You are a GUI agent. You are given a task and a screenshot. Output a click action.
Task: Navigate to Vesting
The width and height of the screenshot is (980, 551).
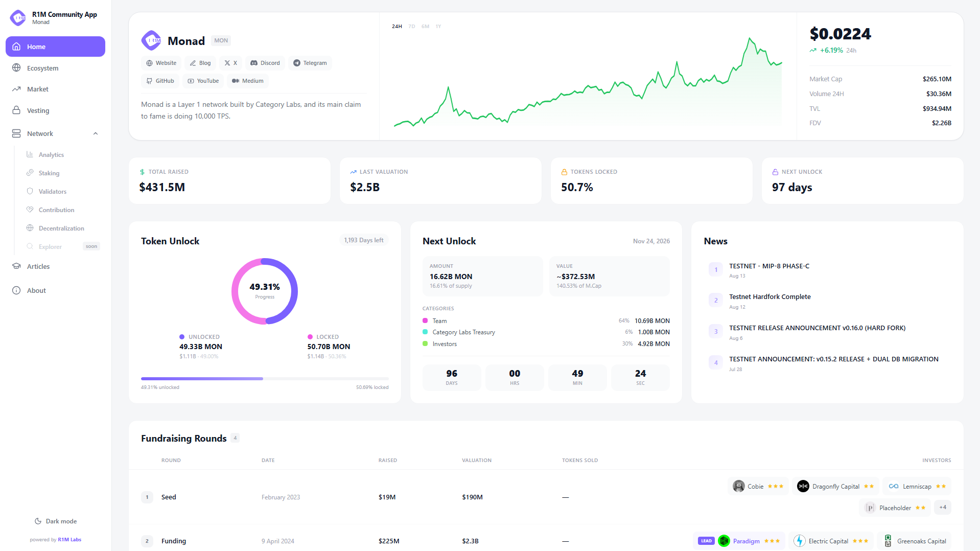pyautogui.click(x=55, y=110)
